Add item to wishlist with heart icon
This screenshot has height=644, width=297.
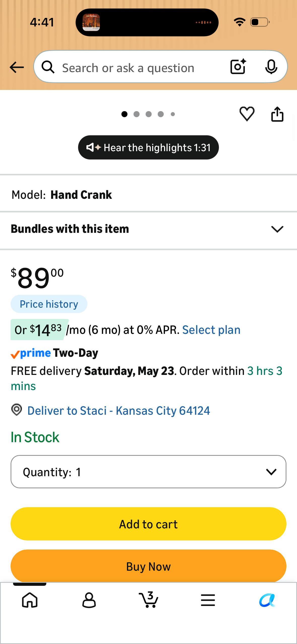(x=247, y=114)
